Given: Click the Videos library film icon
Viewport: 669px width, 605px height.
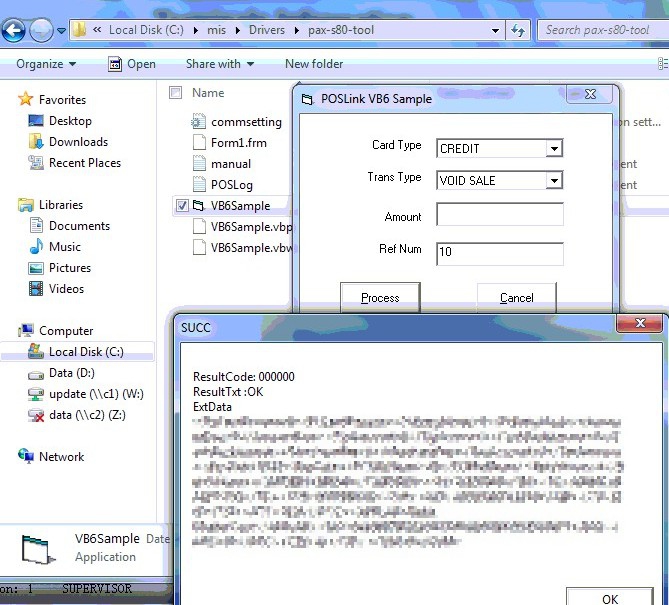Looking at the screenshot, I should 36,289.
